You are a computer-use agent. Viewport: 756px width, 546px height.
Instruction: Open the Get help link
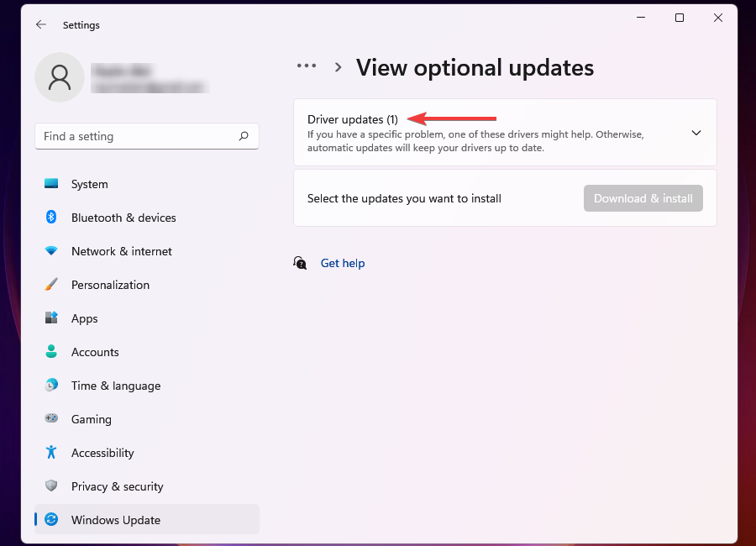pyautogui.click(x=343, y=263)
